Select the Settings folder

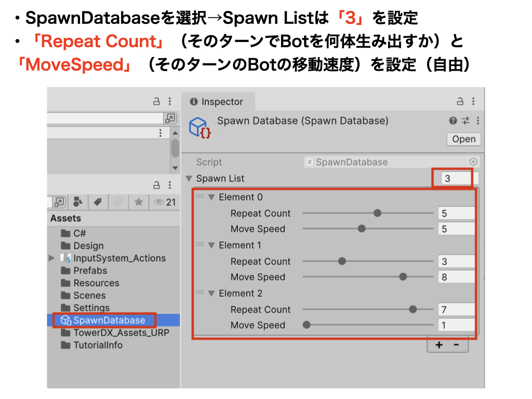tap(86, 308)
